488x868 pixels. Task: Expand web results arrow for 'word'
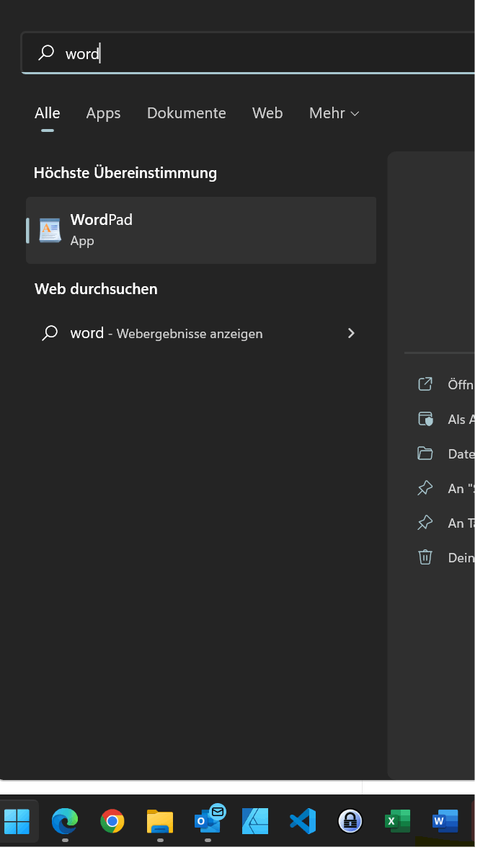[x=351, y=333]
